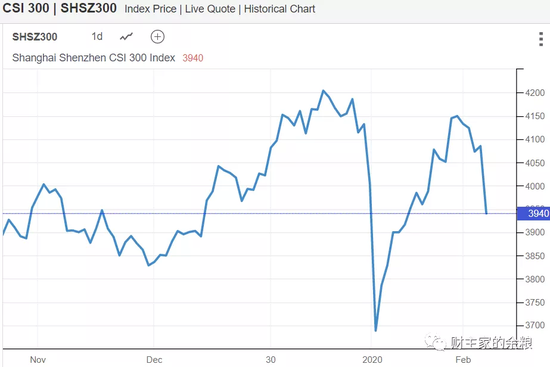Click the red 3940 legend value

point(193,58)
